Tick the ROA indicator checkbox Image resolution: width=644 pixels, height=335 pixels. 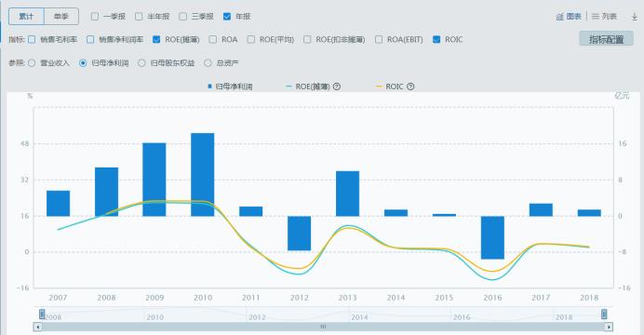point(213,39)
